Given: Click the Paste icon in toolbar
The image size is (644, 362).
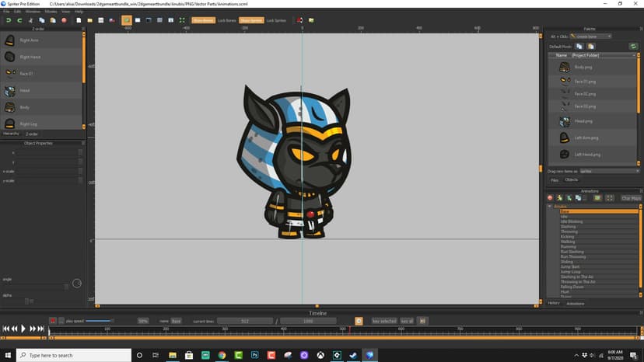Looking at the screenshot, I should 53,20.
